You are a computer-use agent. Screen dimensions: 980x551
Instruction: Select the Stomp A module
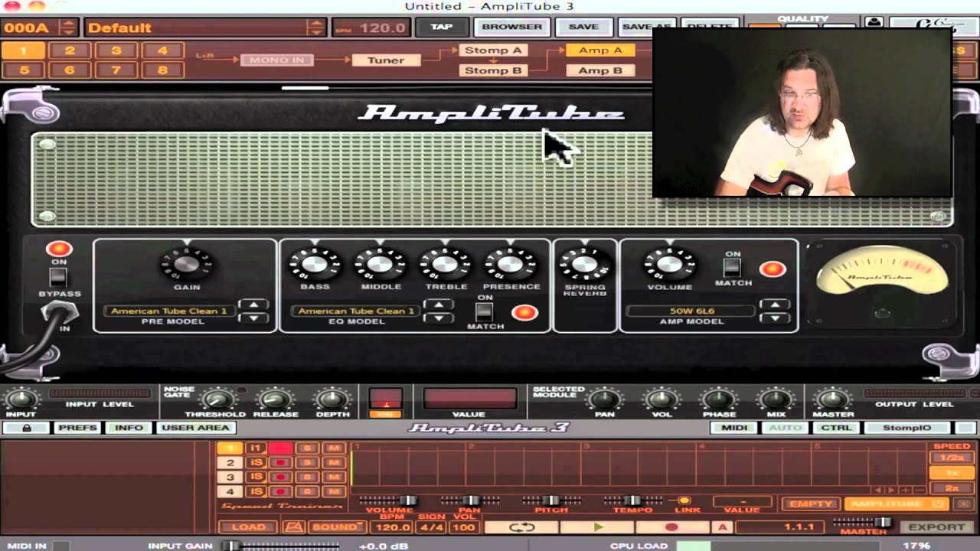pos(493,51)
